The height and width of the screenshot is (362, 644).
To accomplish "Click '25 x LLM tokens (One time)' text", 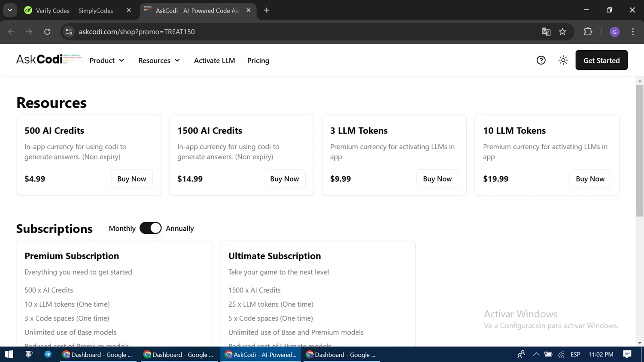I will (271, 304).
